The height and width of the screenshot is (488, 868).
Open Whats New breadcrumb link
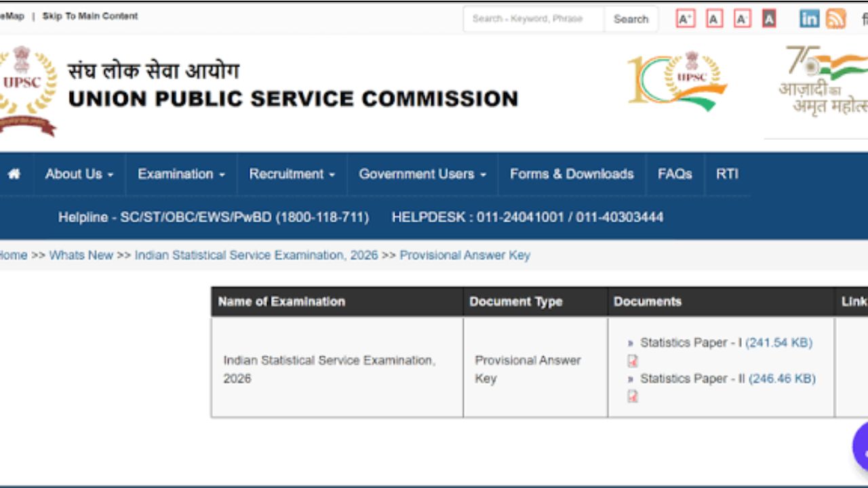pos(81,256)
